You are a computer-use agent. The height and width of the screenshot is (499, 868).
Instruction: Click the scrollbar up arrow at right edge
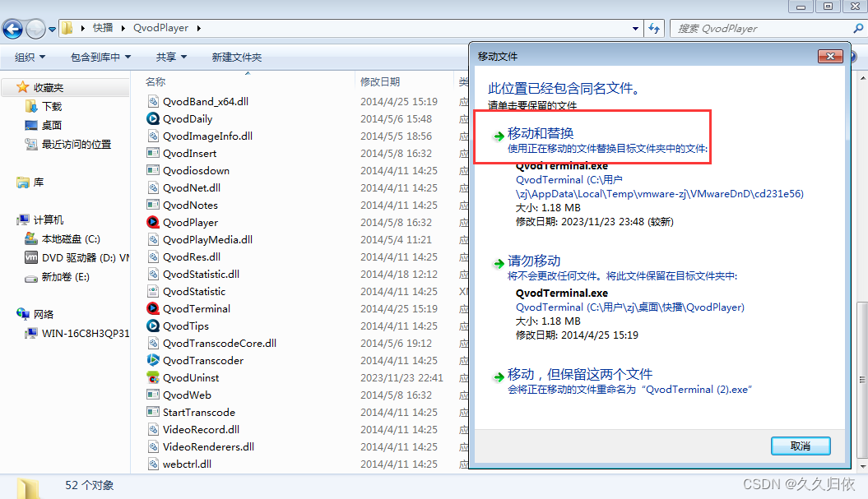pos(862,79)
